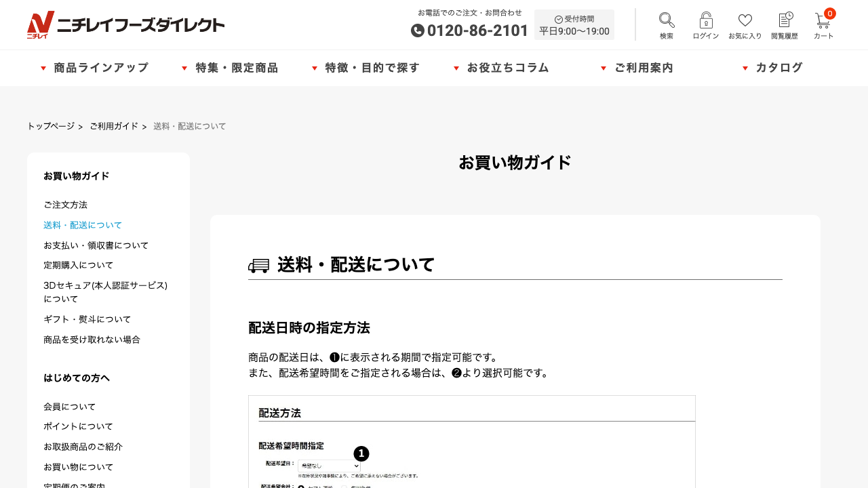Viewport: 868px width, 488px height.
Task: Open ご注文方法 in sidebar
Action: click(x=66, y=205)
